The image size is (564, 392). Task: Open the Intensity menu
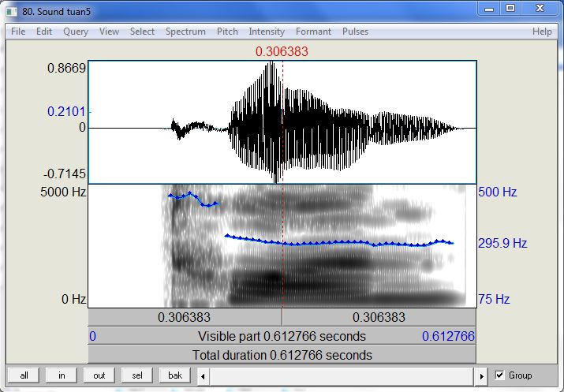coord(267,32)
